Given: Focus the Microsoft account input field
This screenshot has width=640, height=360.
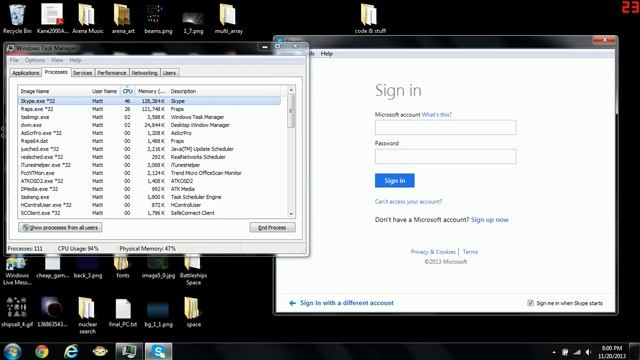Looking at the screenshot, I should (x=445, y=127).
